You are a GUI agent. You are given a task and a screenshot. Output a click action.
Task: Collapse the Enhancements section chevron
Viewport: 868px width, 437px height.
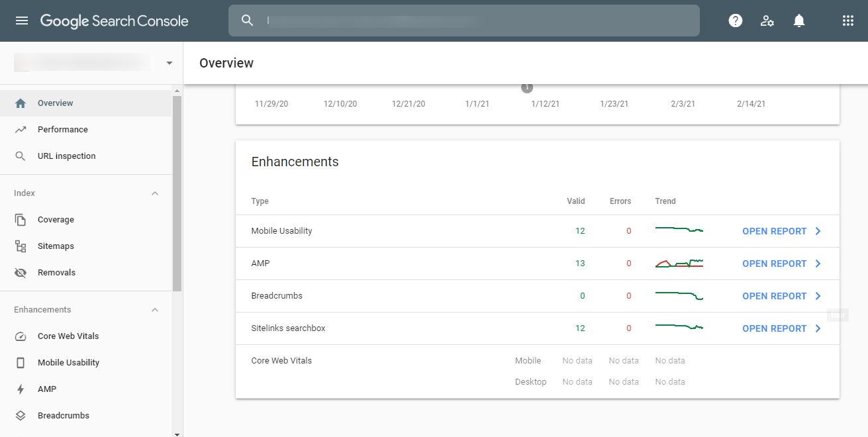click(154, 309)
